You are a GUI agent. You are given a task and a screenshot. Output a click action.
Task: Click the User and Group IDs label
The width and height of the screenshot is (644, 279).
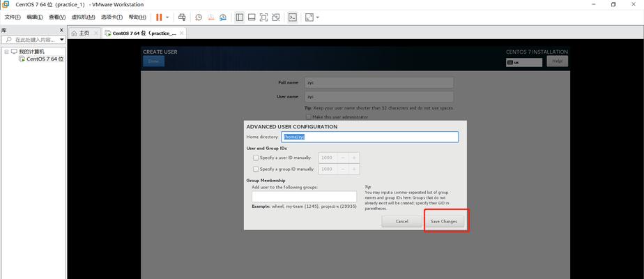(266, 148)
